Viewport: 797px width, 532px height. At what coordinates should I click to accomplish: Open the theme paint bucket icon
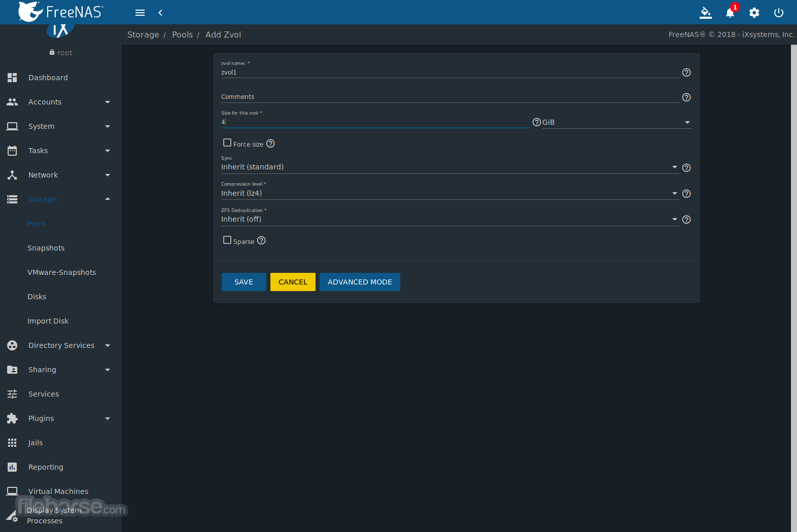[706, 13]
